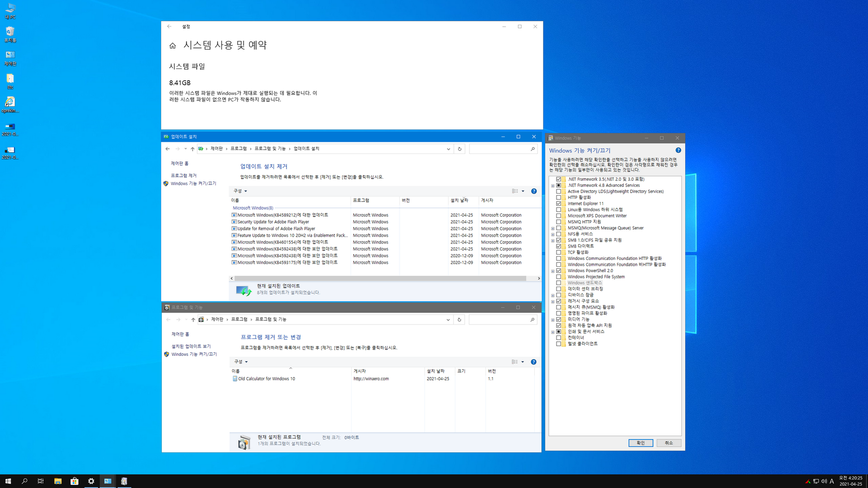Sort programs by 버전 column
This screenshot has height=488, width=868.
(x=510, y=371)
